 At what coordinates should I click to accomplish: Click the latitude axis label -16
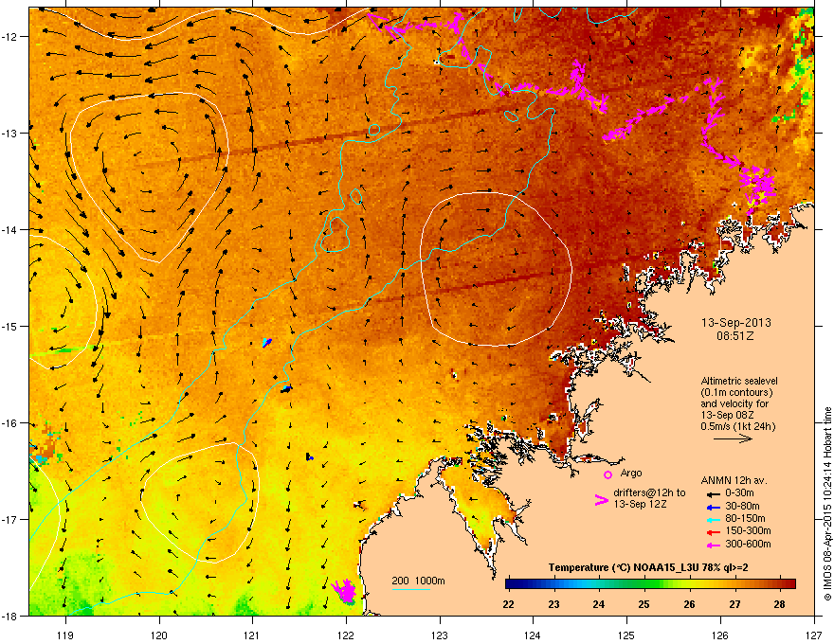click(x=11, y=423)
